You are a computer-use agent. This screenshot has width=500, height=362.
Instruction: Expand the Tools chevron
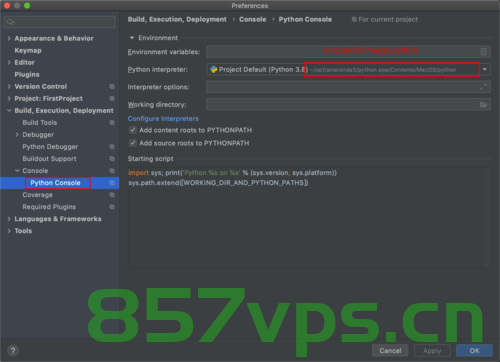pos(9,231)
